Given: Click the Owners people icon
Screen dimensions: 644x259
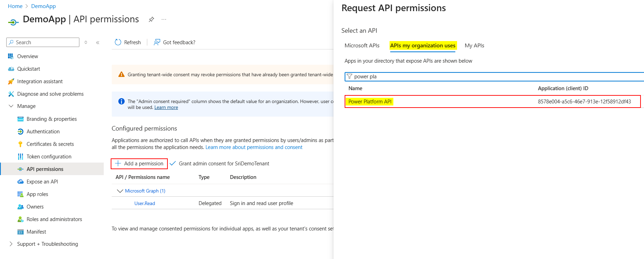Looking at the screenshot, I should tap(21, 207).
